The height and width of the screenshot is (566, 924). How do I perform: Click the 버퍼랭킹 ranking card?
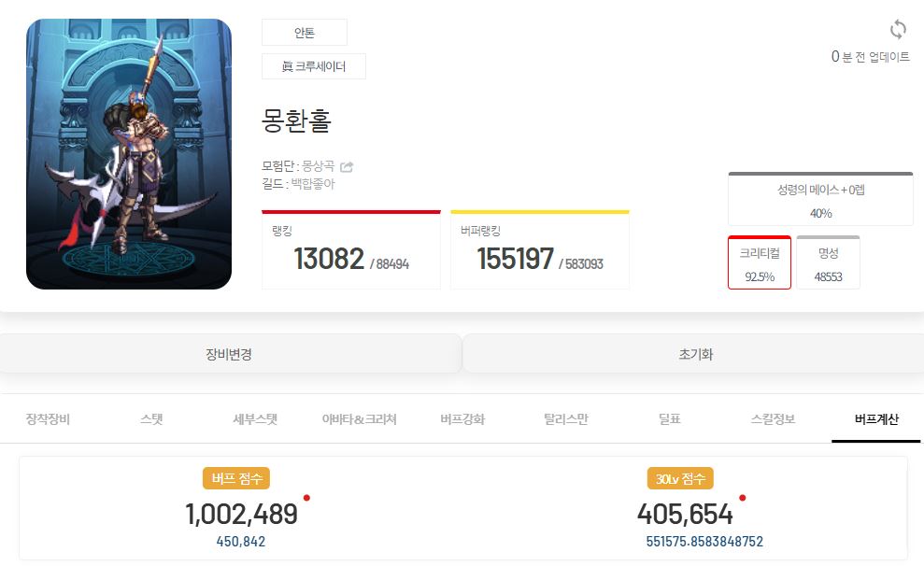tap(540, 249)
